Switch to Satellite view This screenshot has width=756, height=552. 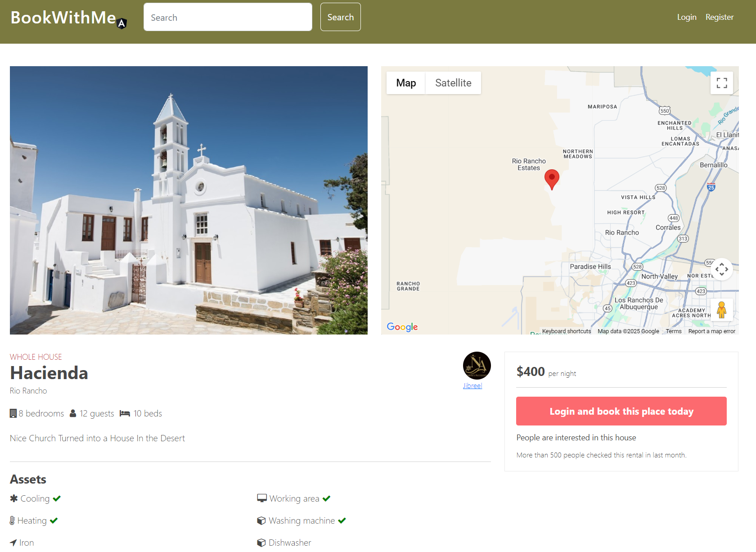click(x=453, y=83)
